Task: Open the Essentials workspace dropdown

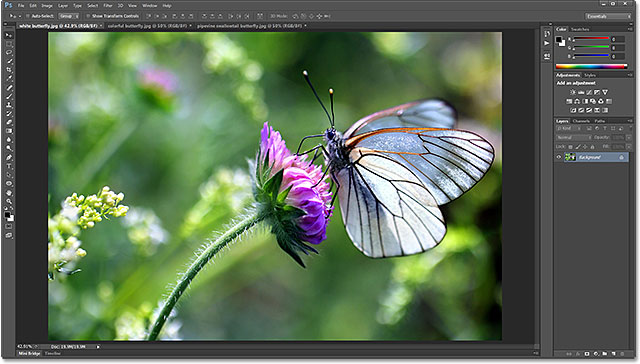Action: click(x=608, y=16)
